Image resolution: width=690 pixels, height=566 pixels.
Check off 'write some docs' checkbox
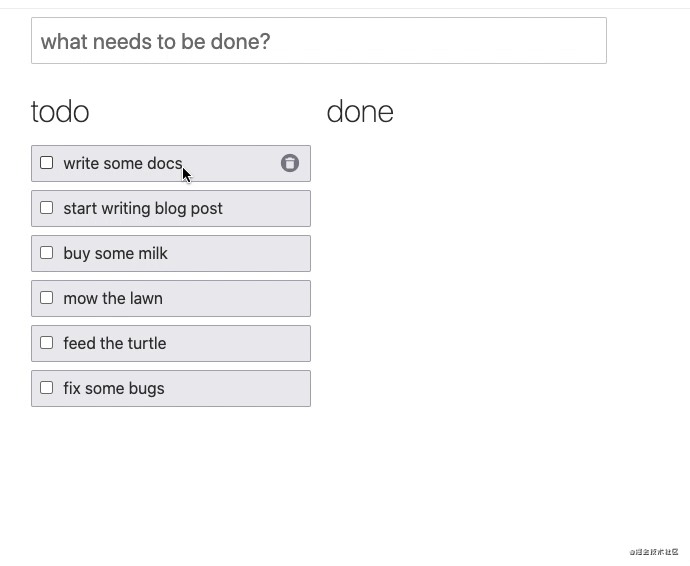tap(46, 162)
